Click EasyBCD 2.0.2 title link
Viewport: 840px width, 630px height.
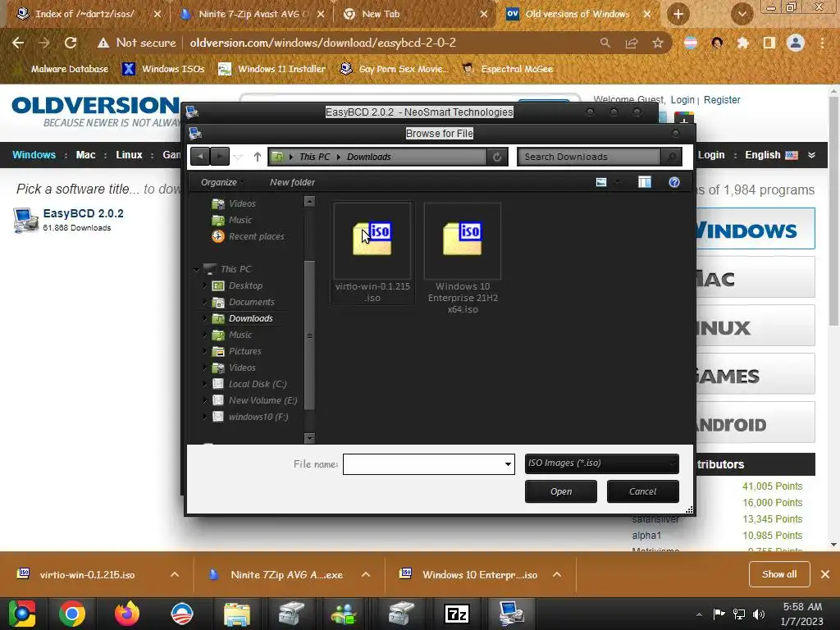click(x=83, y=213)
